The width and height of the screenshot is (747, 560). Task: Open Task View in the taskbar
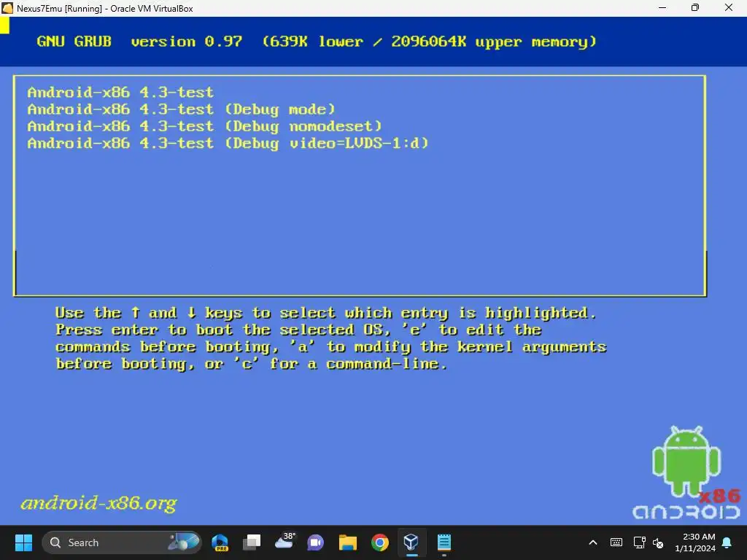tap(252, 542)
